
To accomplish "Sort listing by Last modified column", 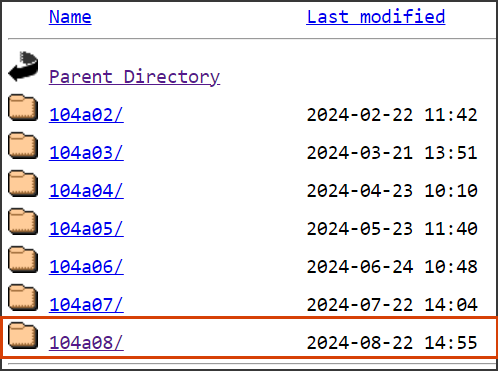I will pyautogui.click(x=376, y=17).
